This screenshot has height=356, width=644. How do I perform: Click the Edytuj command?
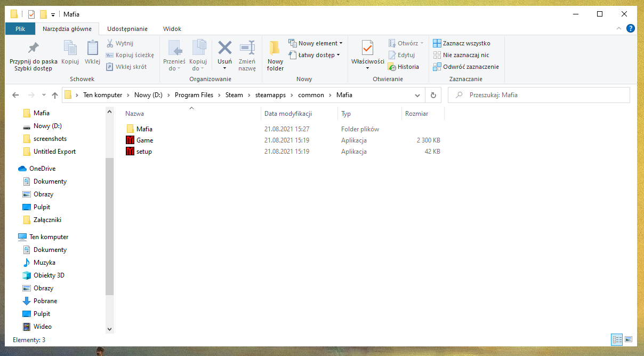coord(401,55)
